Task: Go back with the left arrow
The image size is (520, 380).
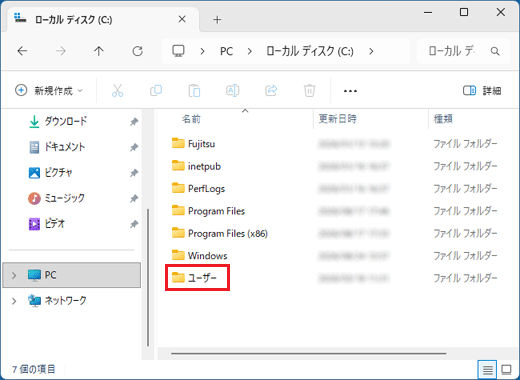Action: coord(22,51)
